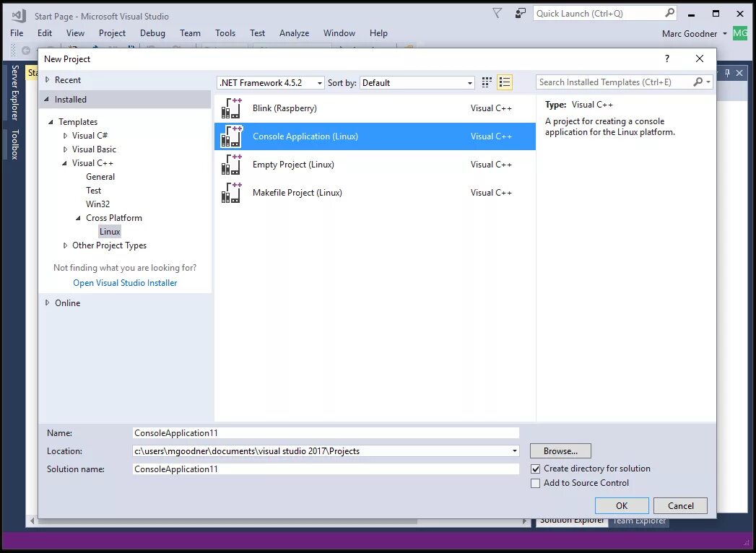Click the Empty Project (Linux) template icon

231,165
